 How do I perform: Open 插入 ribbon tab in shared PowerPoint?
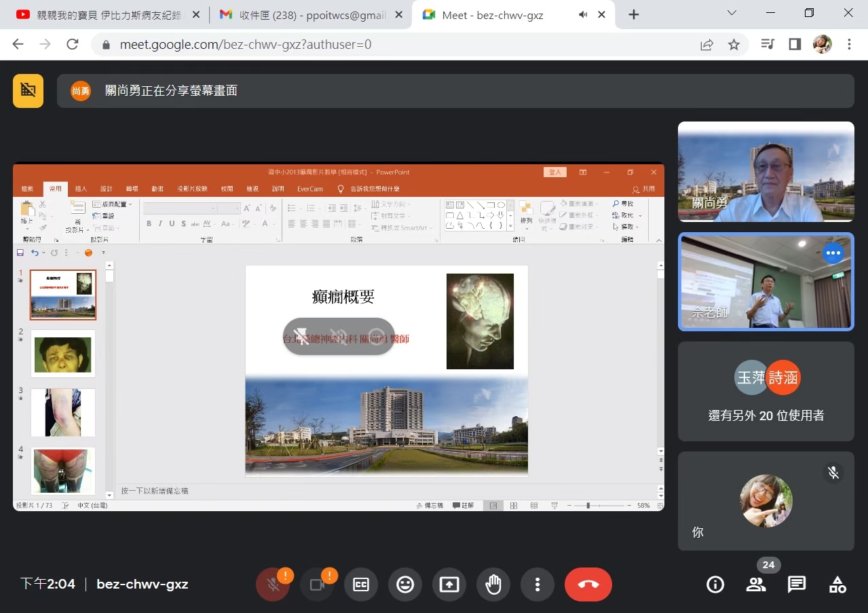pyautogui.click(x=81, y=189)
